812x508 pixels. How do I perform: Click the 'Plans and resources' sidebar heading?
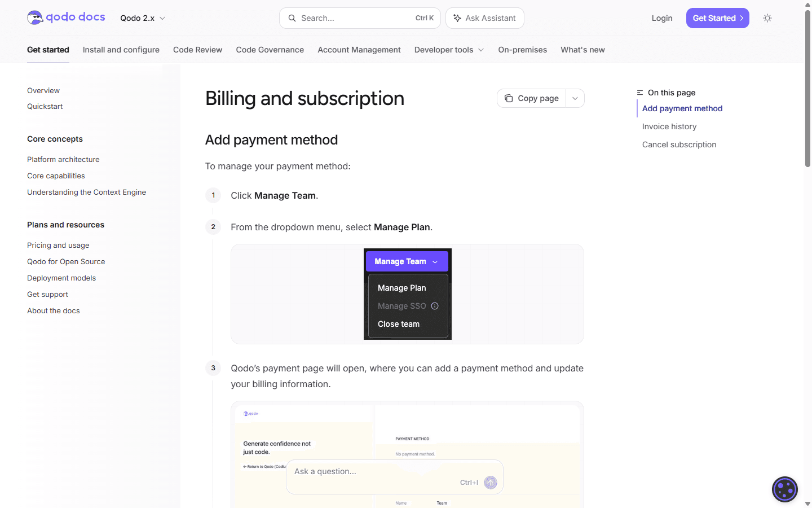(65, 225)
